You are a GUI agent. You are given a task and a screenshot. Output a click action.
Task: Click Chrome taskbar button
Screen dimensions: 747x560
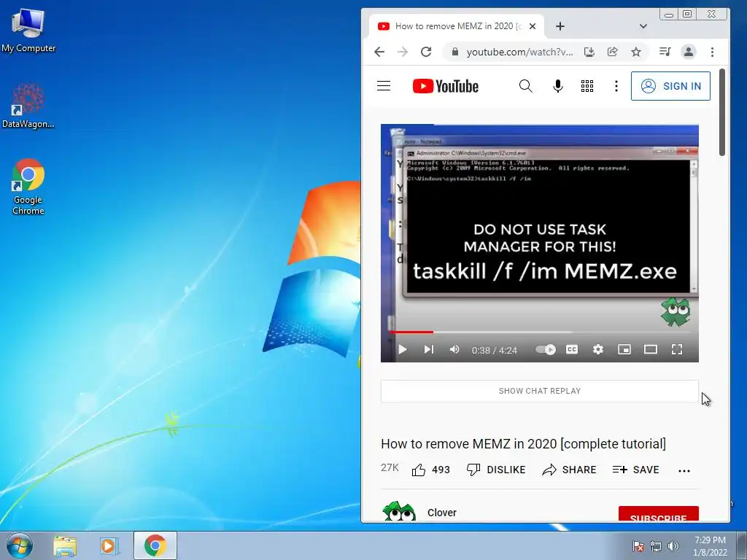(x=155, y=545)
